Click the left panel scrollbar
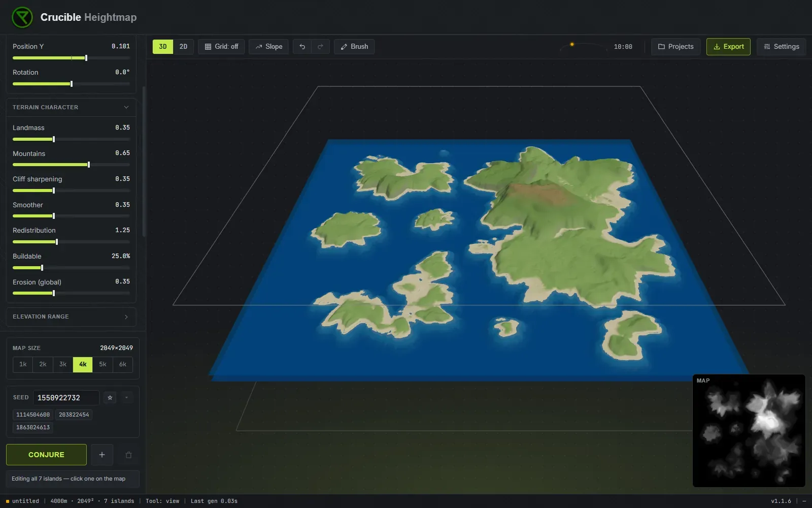 click(x=144, y=162)
